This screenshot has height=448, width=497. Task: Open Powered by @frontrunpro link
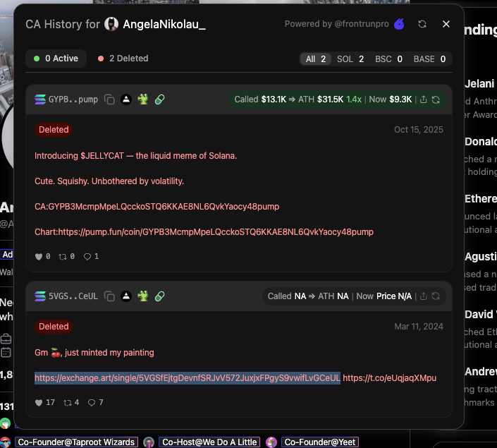[x=336, y=24]
